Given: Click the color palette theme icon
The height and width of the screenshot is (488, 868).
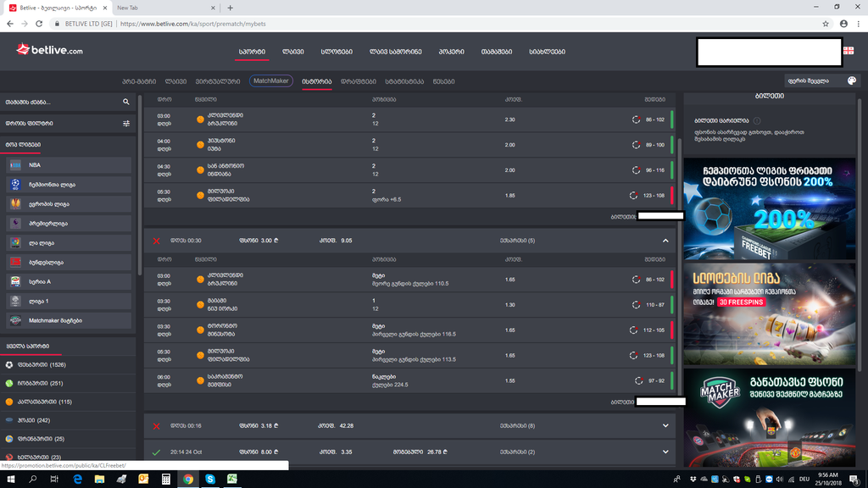Looking at the screenshot, I should pos(852,81).
